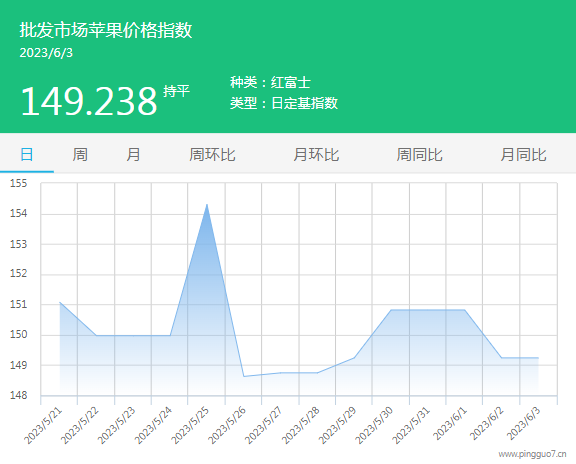Select the 日 daily tab
Image resolution: width=576 pixels, height=464 pixels.
click(27, 155)
